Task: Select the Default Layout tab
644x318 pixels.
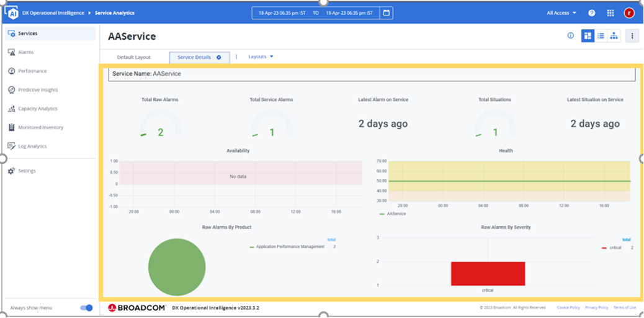Action: pos(134,57)
